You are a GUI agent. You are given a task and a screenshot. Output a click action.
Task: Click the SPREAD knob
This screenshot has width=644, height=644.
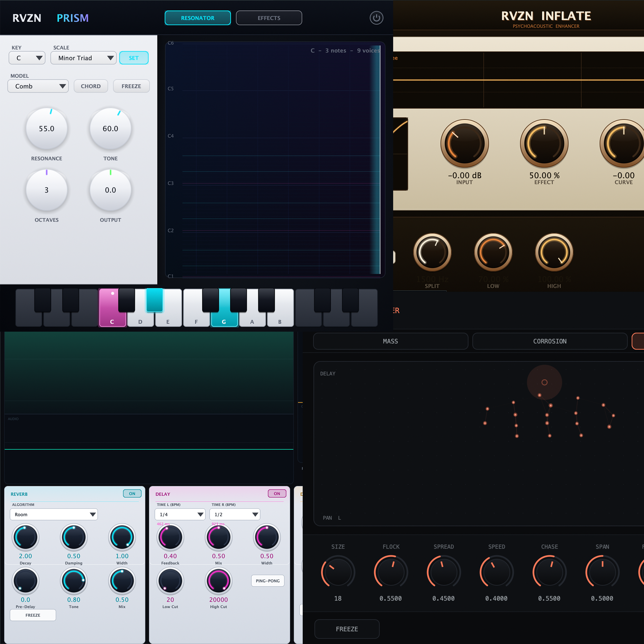pyautogui.click(x=444, y=572)
